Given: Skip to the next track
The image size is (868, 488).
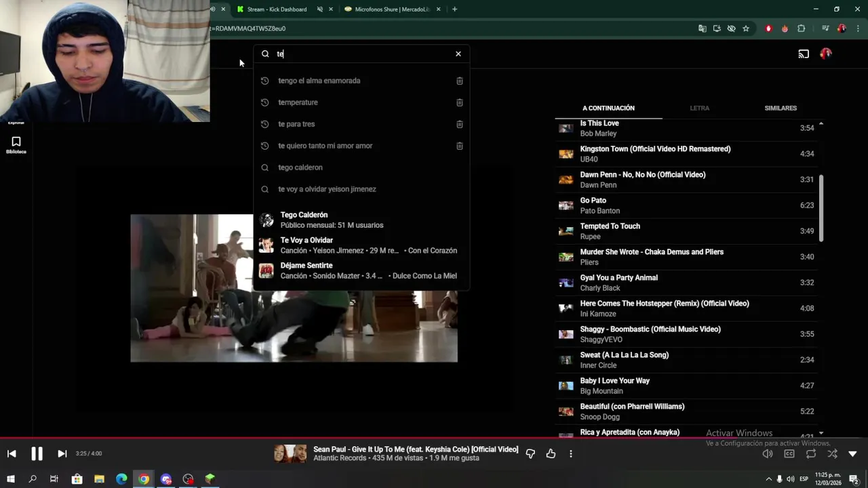Looking at the screenshot, I should pos(62,453).
